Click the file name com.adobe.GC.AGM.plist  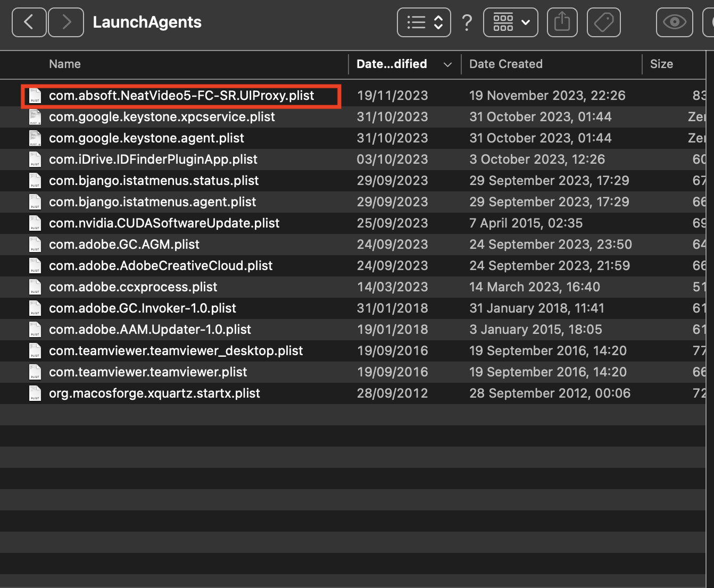(124, 245)
